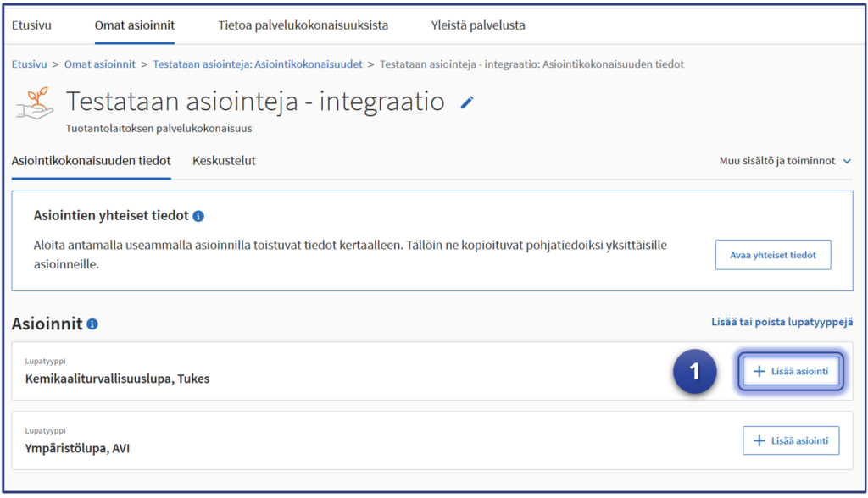This screenshot has height=498, width=868.
Task: Click the numbered step 1 circle marker
Action: click(x=695, y=372)
